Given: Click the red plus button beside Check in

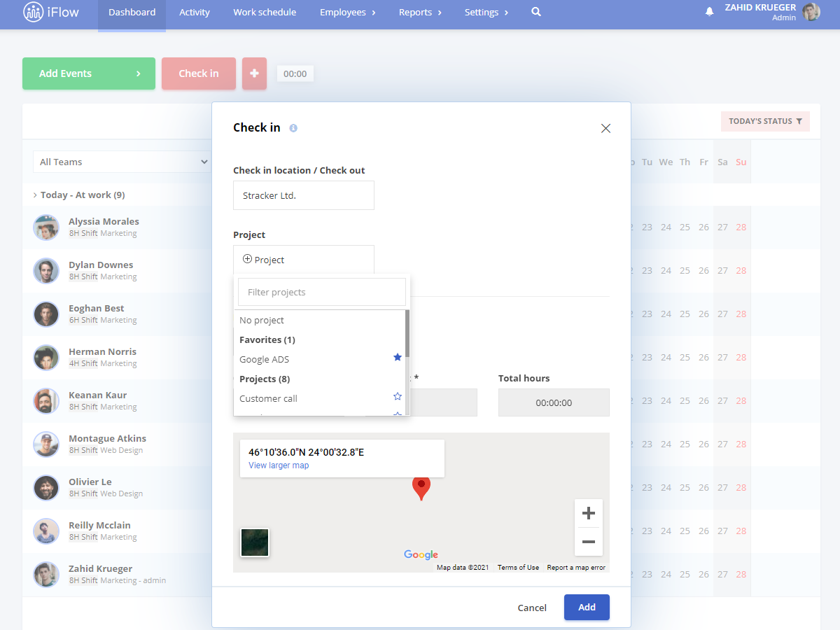Looking at the screenshot, I should [x=254, y=73].
